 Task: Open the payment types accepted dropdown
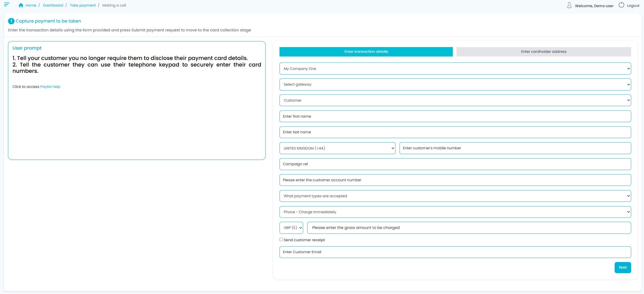click(x=455, y=196)
